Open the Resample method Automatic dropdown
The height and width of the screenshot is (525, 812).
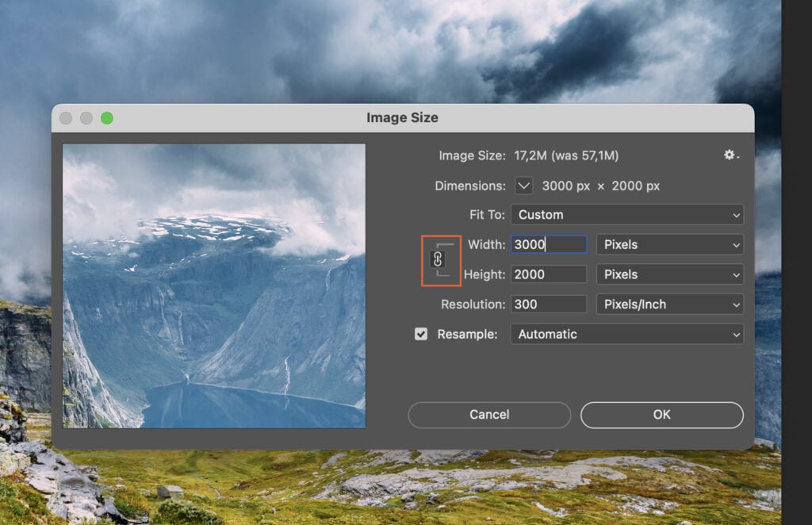626,334
